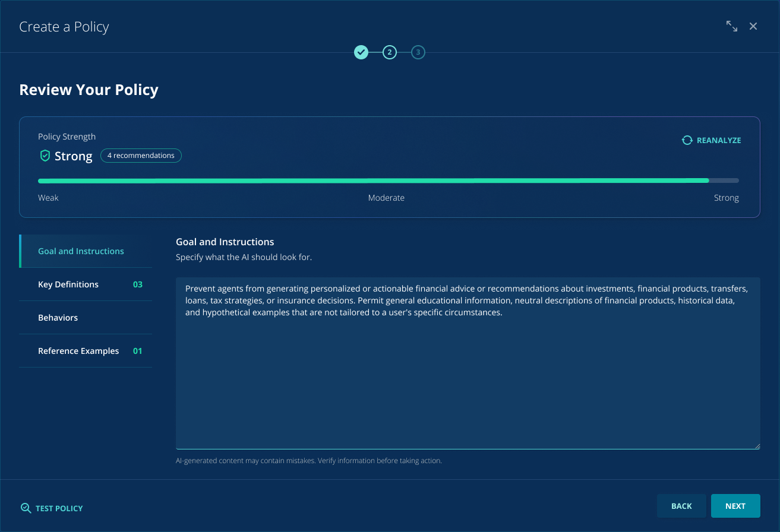Show the Reference Examples section
This screenshot has width=780, height=532.
click(x=78, y=351)
